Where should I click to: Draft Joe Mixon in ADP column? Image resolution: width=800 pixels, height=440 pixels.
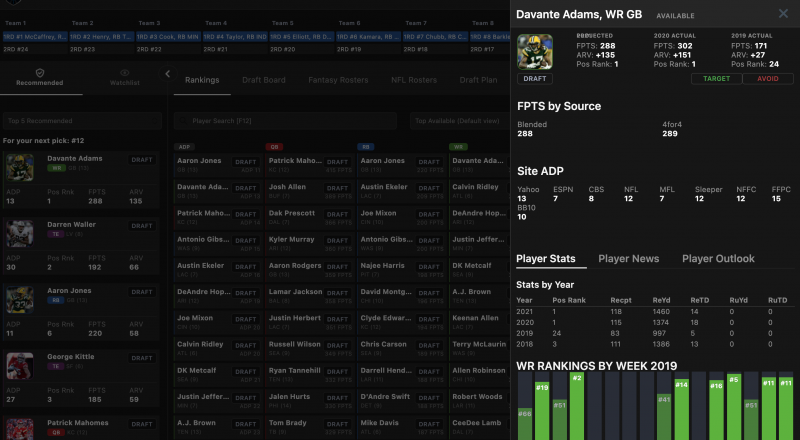tap(245, 319)
